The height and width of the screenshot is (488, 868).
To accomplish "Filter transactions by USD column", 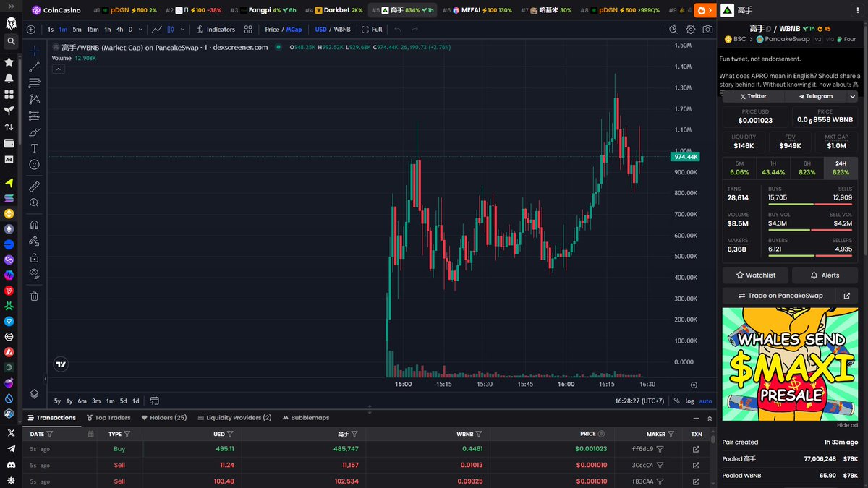I will pyautogui.click(x=230, y=434).
